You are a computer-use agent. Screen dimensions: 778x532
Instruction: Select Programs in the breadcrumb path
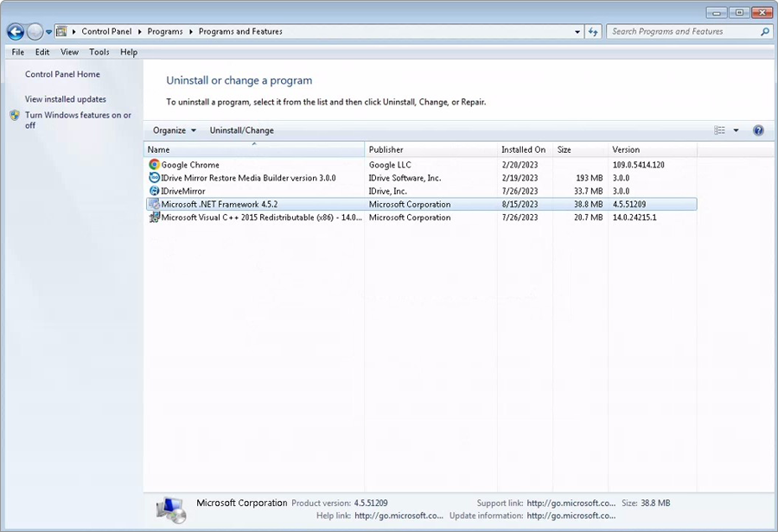[165, 31]
